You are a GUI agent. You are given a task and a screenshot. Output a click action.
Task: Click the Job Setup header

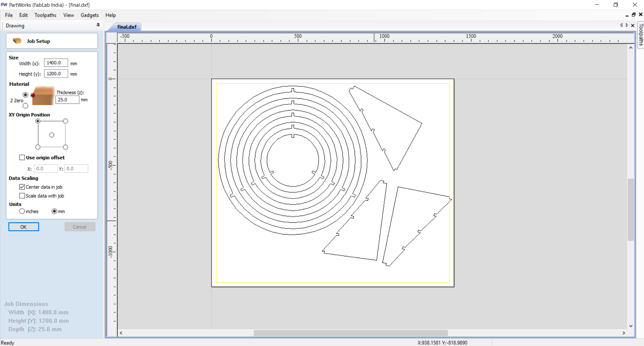pyautogui.click(x=52, y=41)
